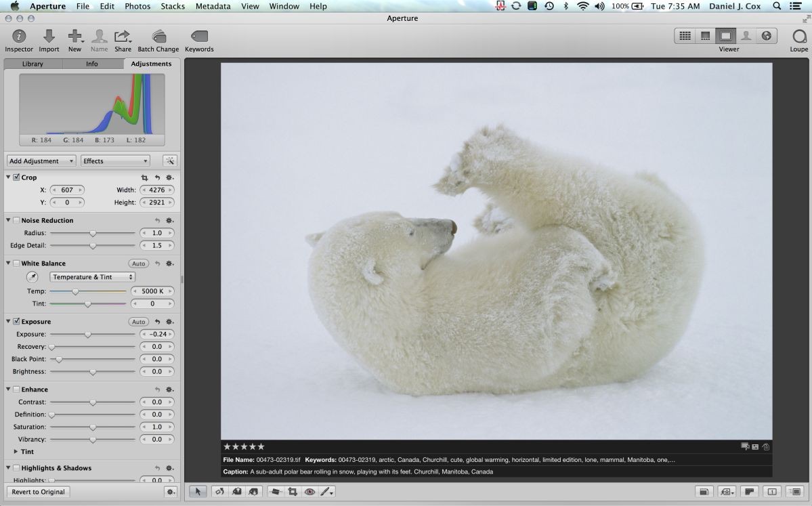The height and width of the screenshot is (506, 812).
Task: Select the Viewer layout button
Action: click(725, 36)
